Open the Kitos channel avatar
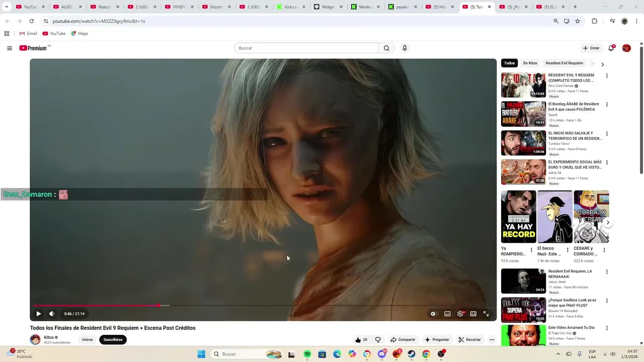This screenshot has width=644, height=362. tap(35, 339)
